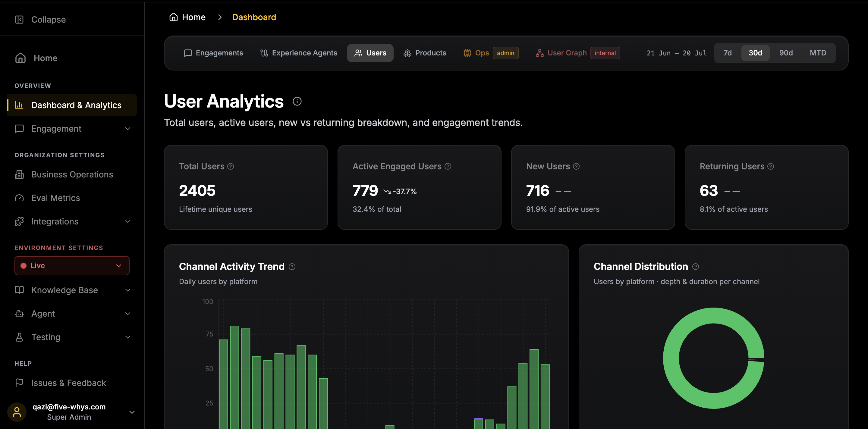This screenshot has height=429, width=868.
Task: Expand the Engagement sidebar section chevron
Action: (128, 129)
